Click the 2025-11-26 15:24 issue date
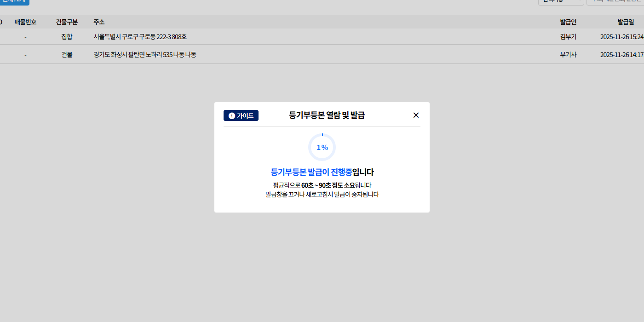This screenshot has width=644, height=322. point(622,37)
